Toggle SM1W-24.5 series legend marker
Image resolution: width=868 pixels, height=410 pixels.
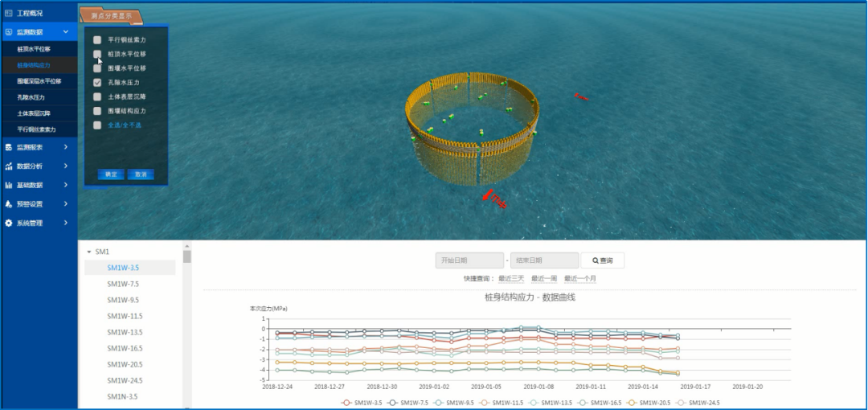point(681,403)
